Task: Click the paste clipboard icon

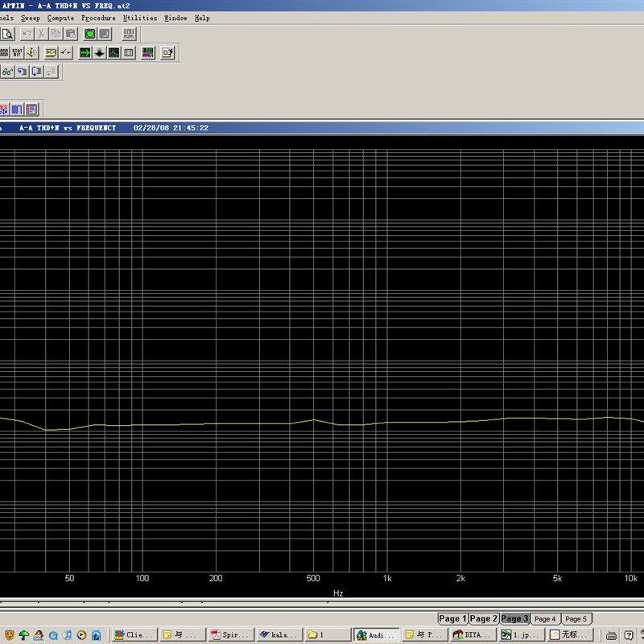Action: coord(70,34)
